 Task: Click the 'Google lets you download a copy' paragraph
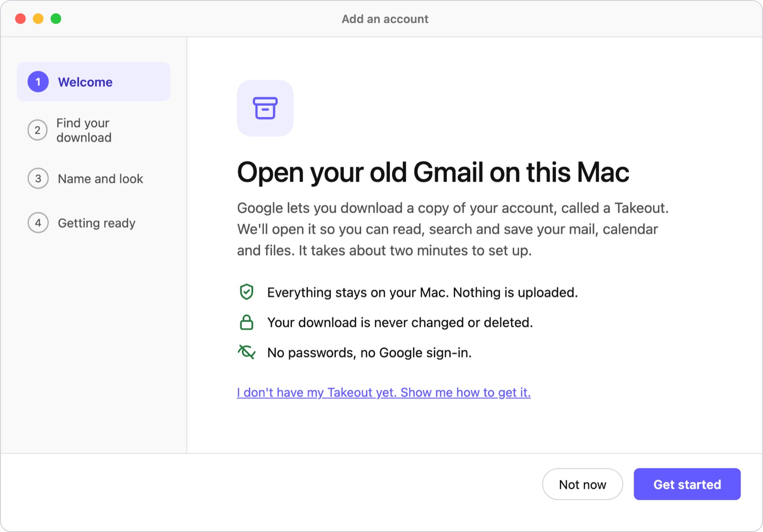point(453,229)
